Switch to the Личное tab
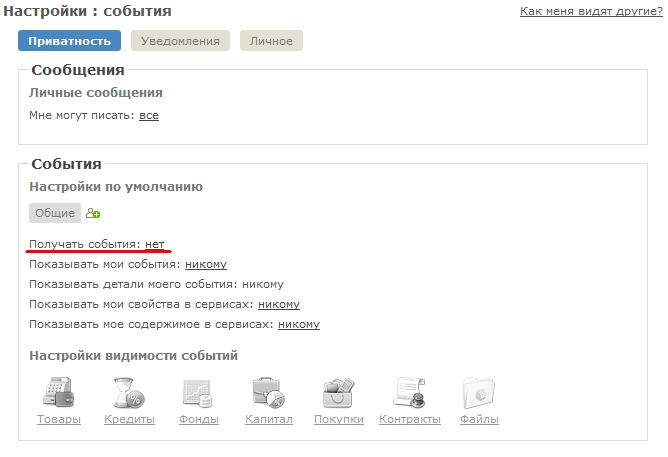 click(271, 41)
